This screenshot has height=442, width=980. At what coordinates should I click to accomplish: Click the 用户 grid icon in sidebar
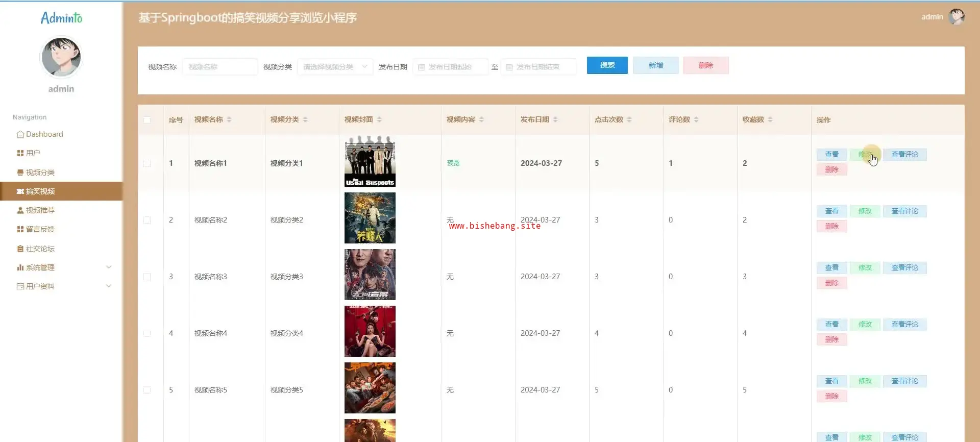pyautogui.click(x=20, y=153)
